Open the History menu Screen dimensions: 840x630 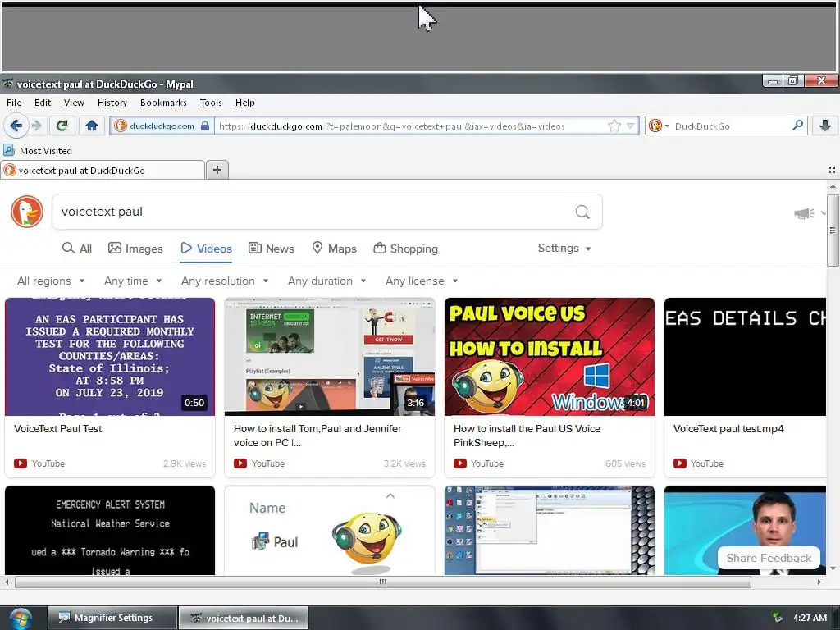coord(112,103)
